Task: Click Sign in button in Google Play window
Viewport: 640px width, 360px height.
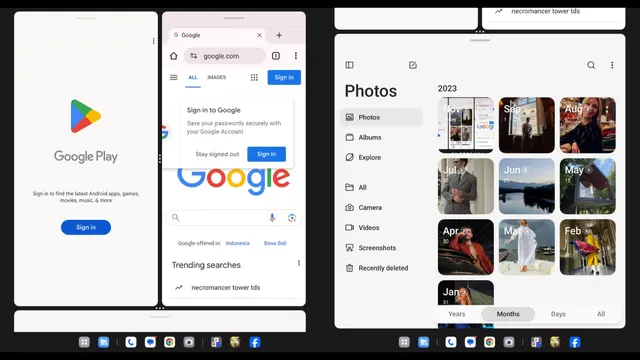Action: [x=86, y=227]
